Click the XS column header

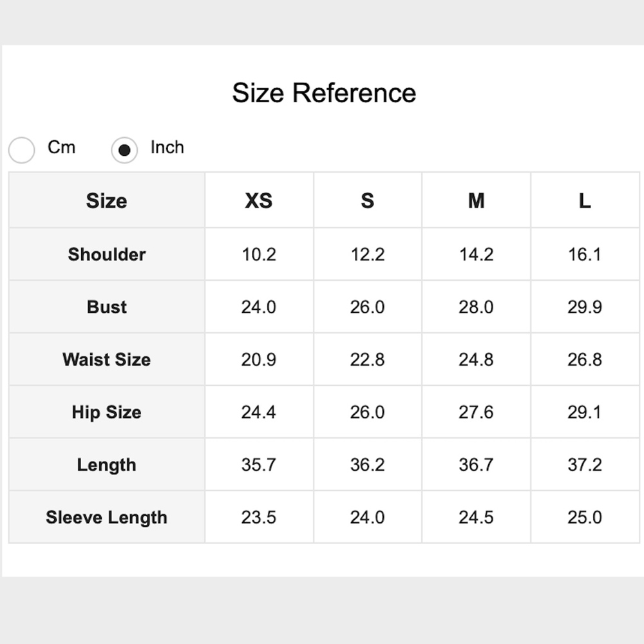(259, 201)
